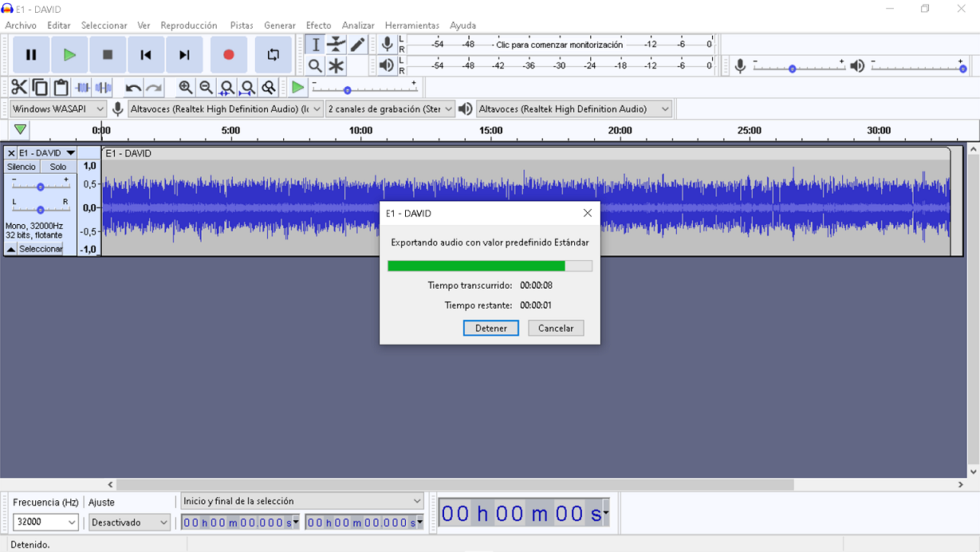Click the green timeline options triangle

pos(21,130)
